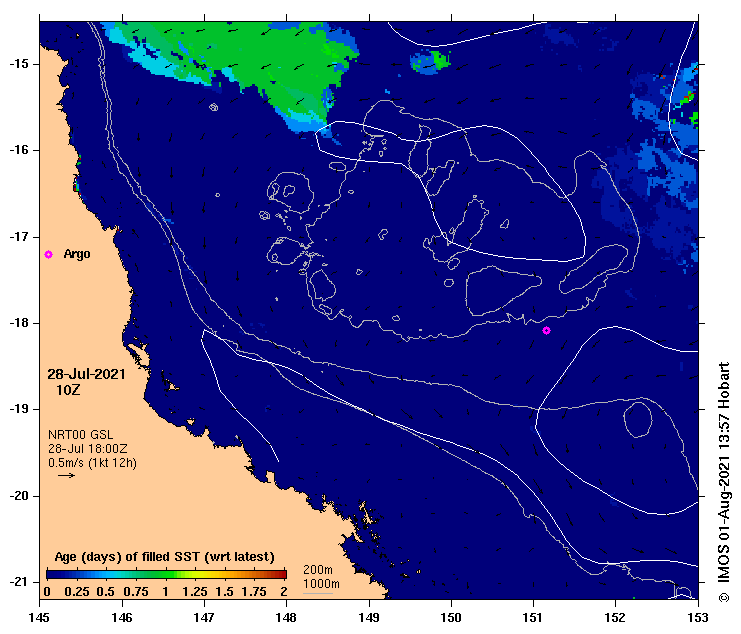Click the '147' longitude axis label
Image resolution: width=741 pixels, height=634 pixels.
click(204, 617)
